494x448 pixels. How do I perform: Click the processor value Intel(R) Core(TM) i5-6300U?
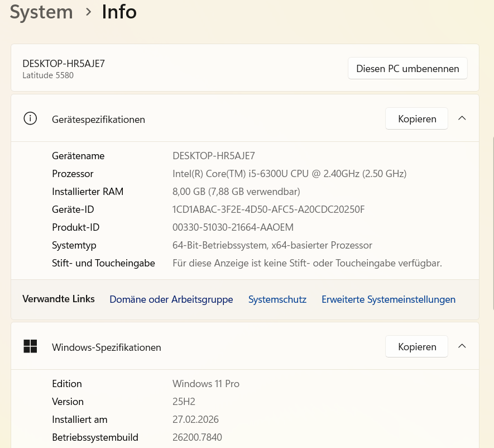[x=290, y=174]
